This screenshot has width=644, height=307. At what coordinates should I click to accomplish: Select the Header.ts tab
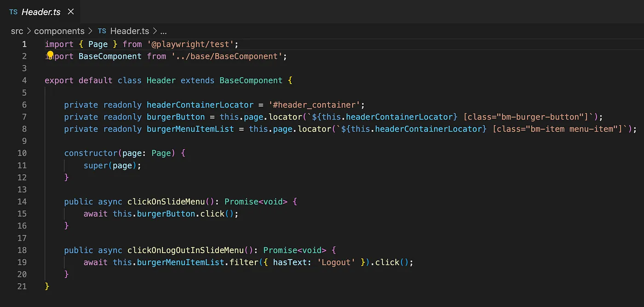41,12
